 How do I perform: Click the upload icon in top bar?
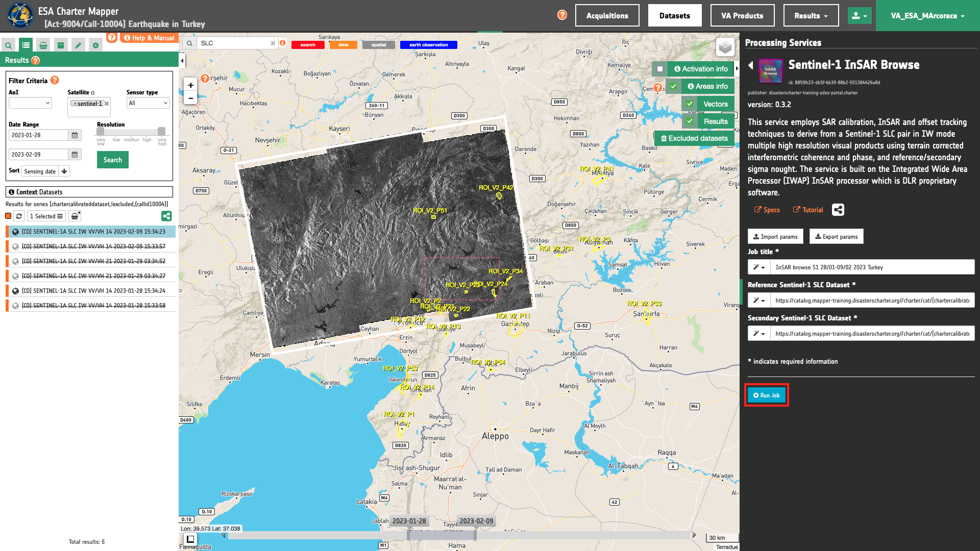coord(860,16)
